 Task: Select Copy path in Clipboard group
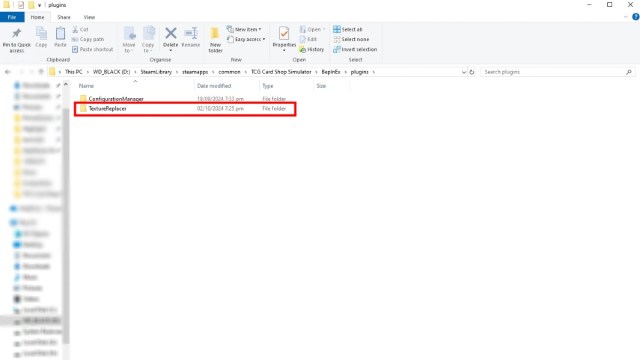point(88,39)
